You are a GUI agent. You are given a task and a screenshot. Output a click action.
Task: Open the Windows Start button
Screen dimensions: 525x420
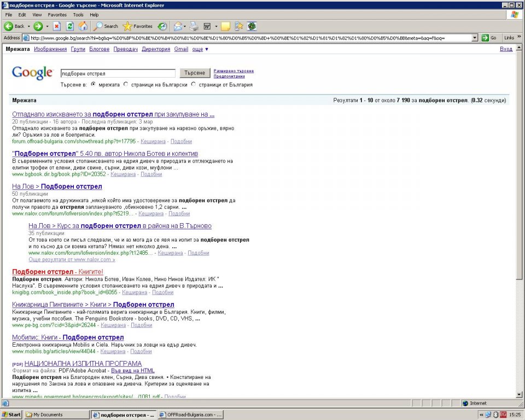11,415
